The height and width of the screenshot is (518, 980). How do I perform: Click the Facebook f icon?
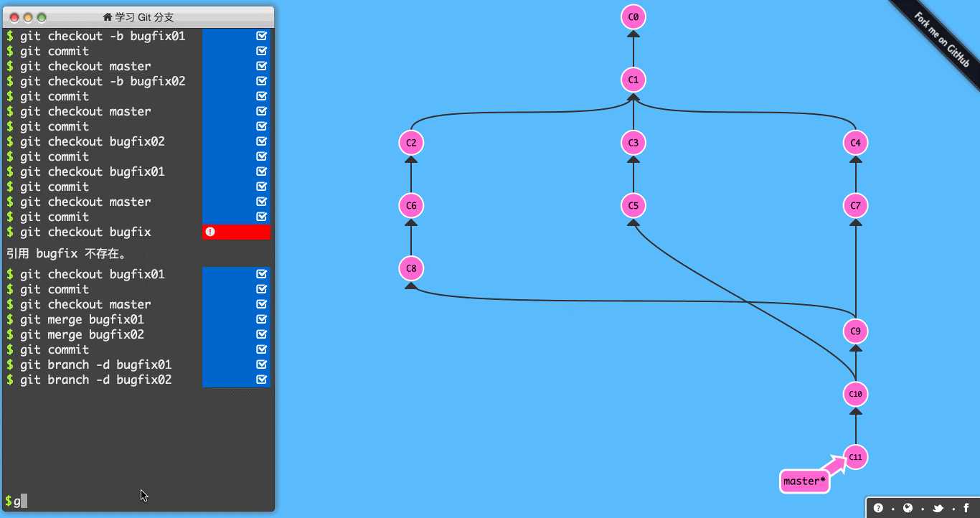click(967, 508)
